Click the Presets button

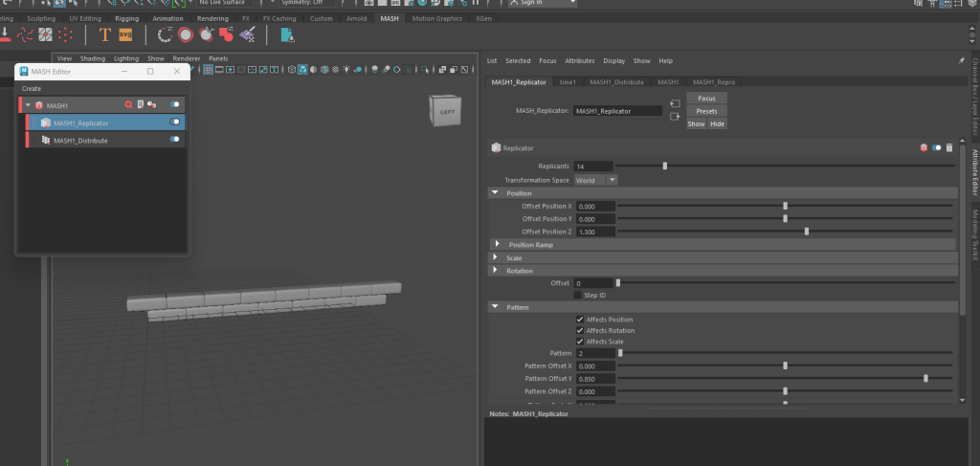[x=706, y=111]
